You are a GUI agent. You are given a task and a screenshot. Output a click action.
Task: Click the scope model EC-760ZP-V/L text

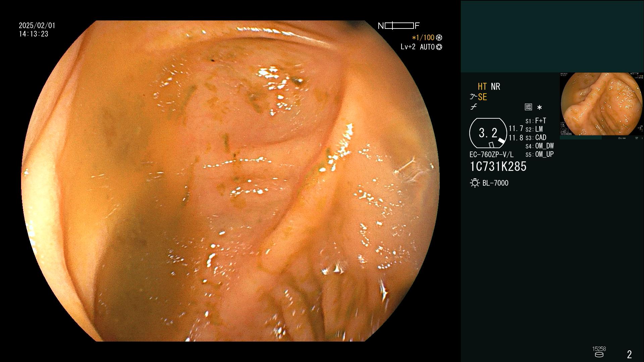tap(491, 155)
